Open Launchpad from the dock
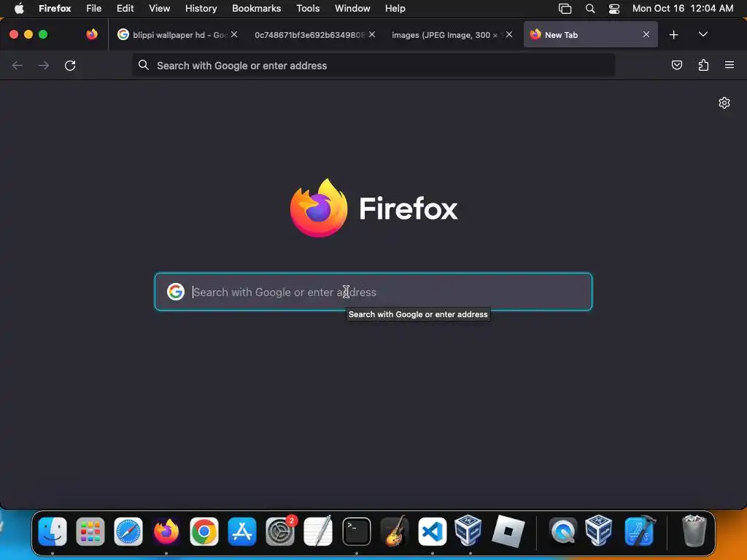 pos(90,532)
